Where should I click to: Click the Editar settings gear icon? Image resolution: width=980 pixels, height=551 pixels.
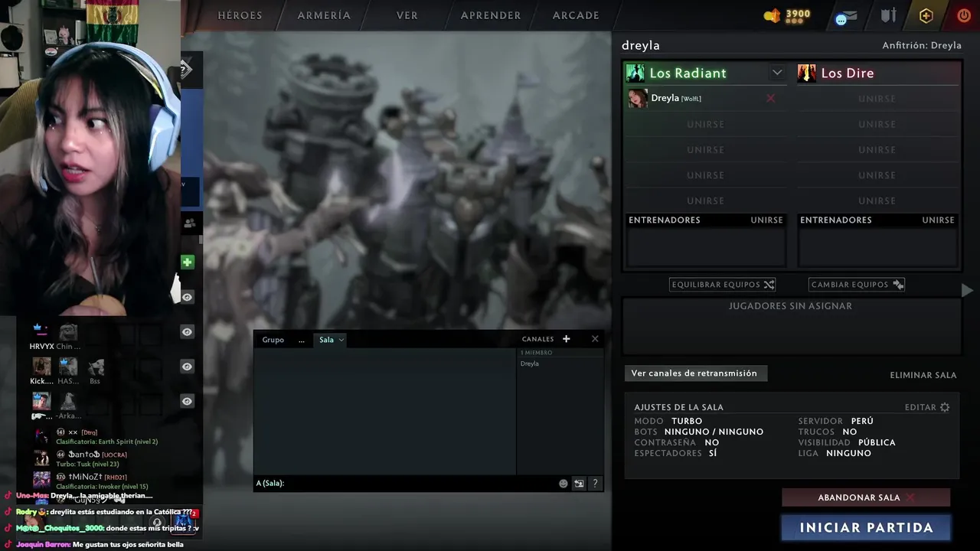point(945,407)
